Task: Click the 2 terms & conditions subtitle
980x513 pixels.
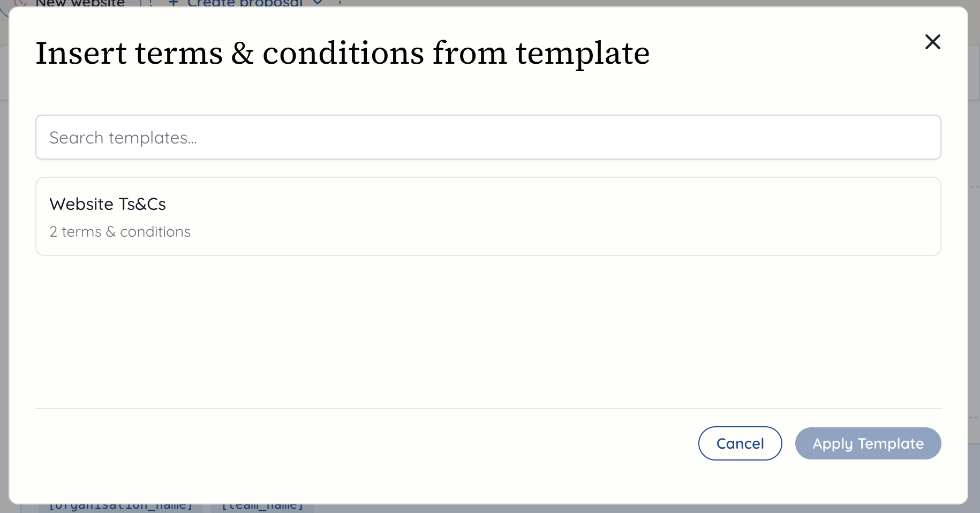Action: [120, 231]
